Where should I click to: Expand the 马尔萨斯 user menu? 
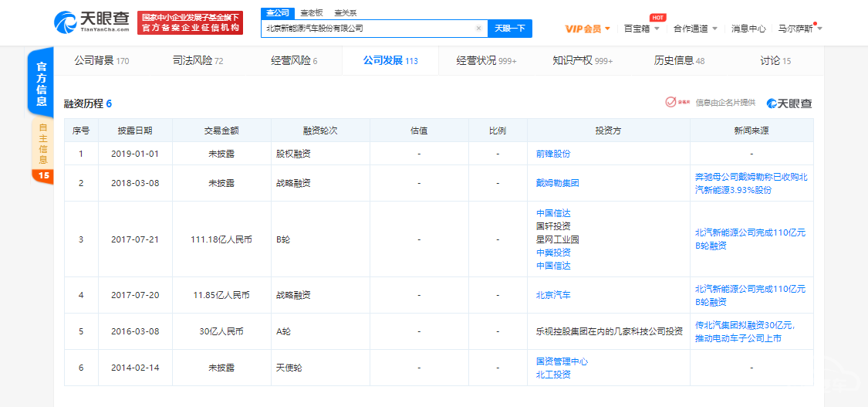pyautogui.click(x=800, y=29)
